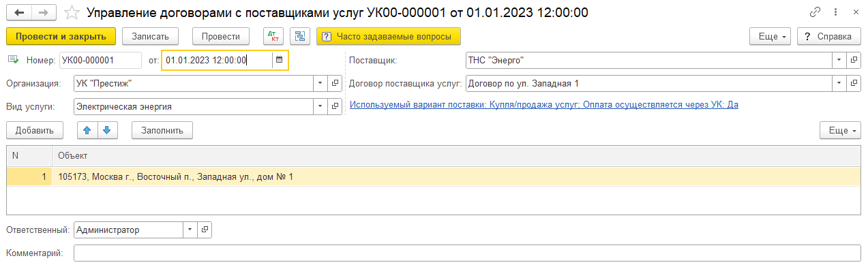Click Записать button
The width and height of the screenshot is (868, 267).
coord(150,36)
